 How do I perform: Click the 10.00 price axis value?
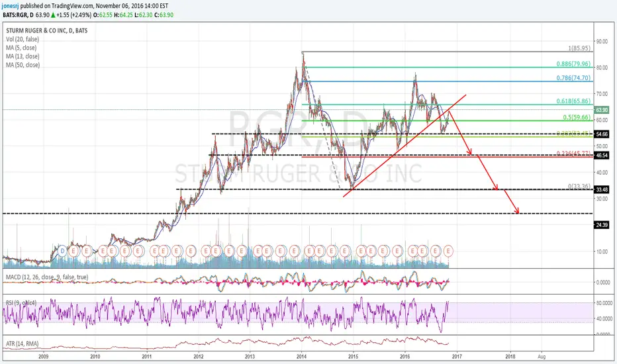[602, 251]
